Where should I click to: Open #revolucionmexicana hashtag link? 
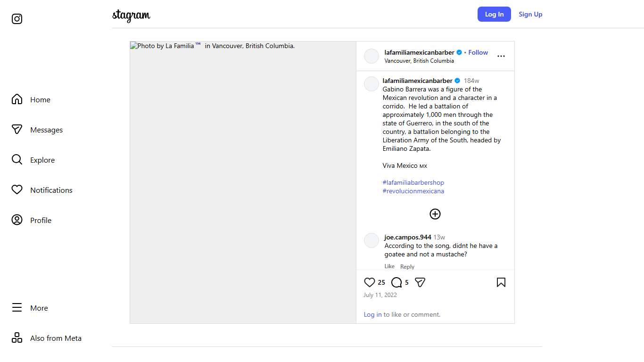click(413, 191)
